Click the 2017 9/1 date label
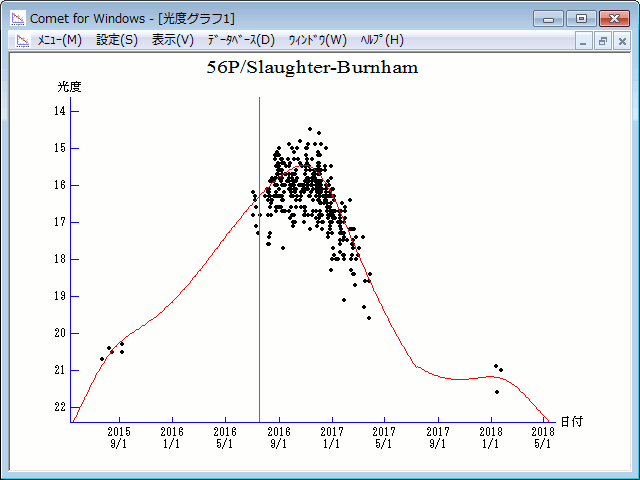640x480 pixels. click(x=438, y=437)
